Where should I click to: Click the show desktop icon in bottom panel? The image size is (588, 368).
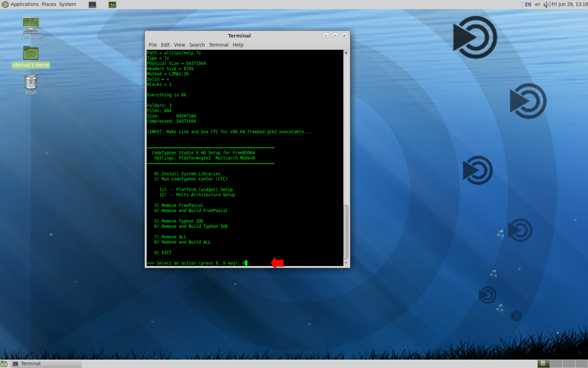click(x=4, y=364)
